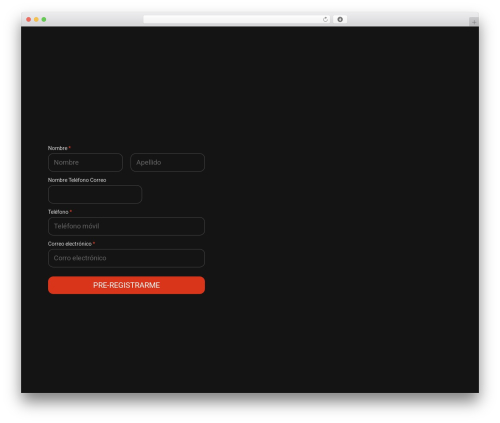Reload the page with the browser refresh icon

tap(325, 19)
